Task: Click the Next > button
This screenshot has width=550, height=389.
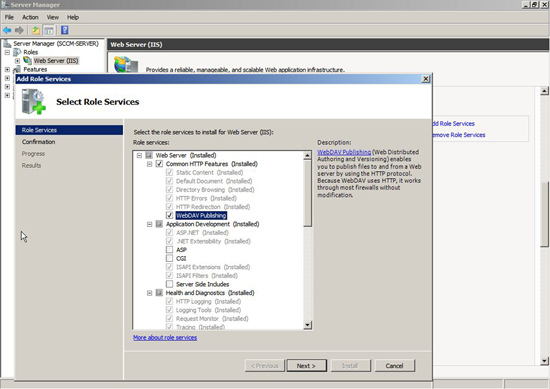Action: pos(306,365)
